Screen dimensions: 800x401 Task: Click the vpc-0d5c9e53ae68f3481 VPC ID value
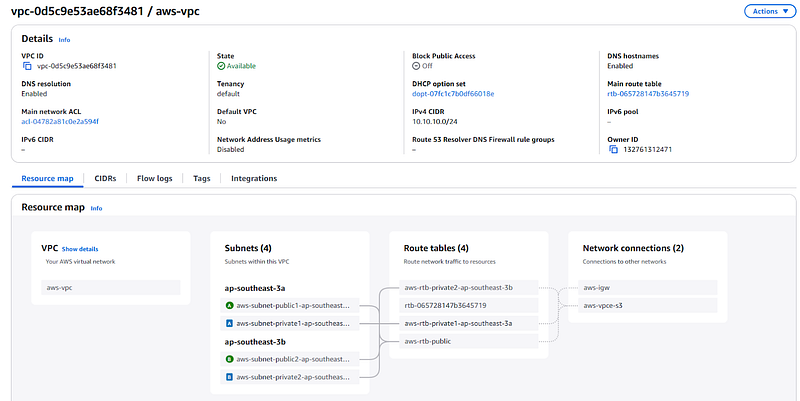[x=77, y=66]
